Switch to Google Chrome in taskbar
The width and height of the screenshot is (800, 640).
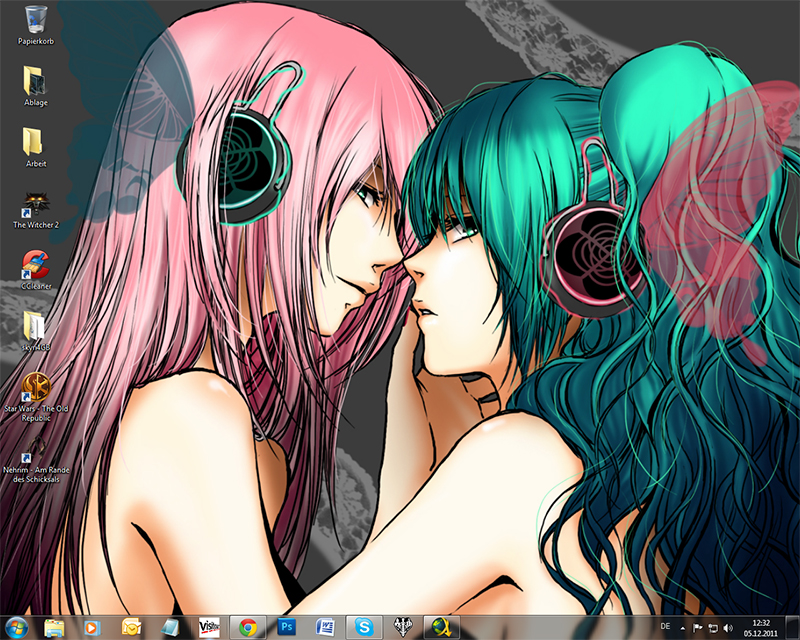[248, 627]
